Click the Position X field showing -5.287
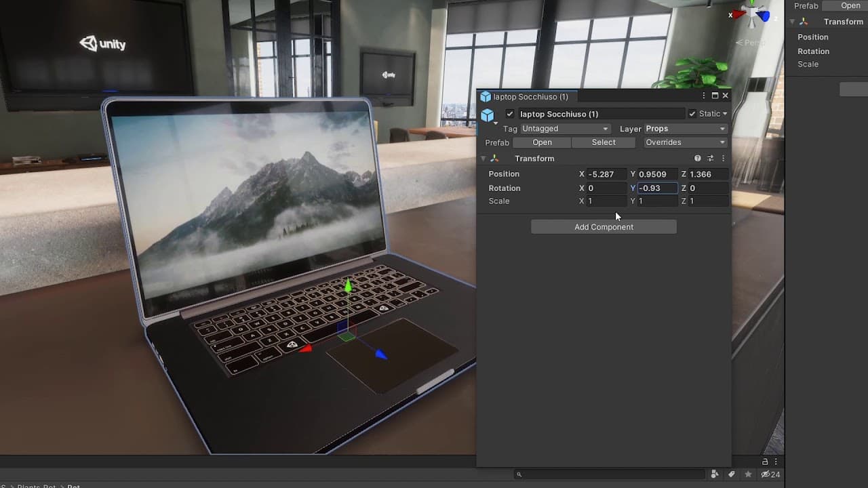Screen dimensions: 868x488 pyautogui.click(x=606, y=174)
